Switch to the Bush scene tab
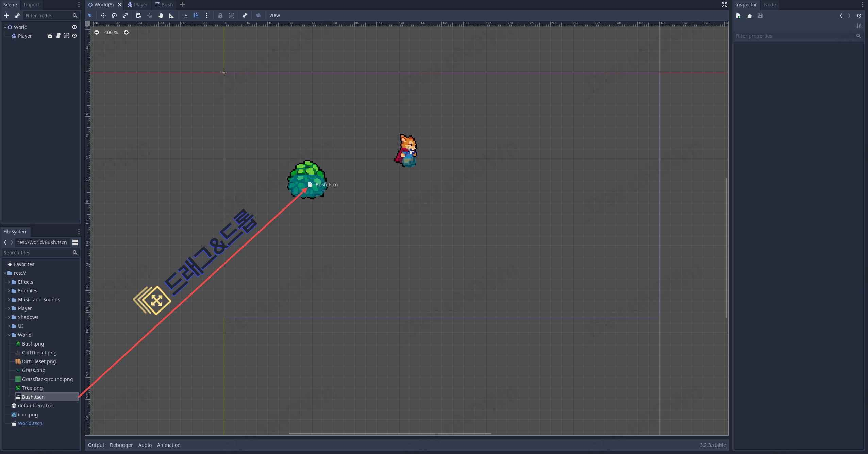868x454 pixels. coord(164,5)
